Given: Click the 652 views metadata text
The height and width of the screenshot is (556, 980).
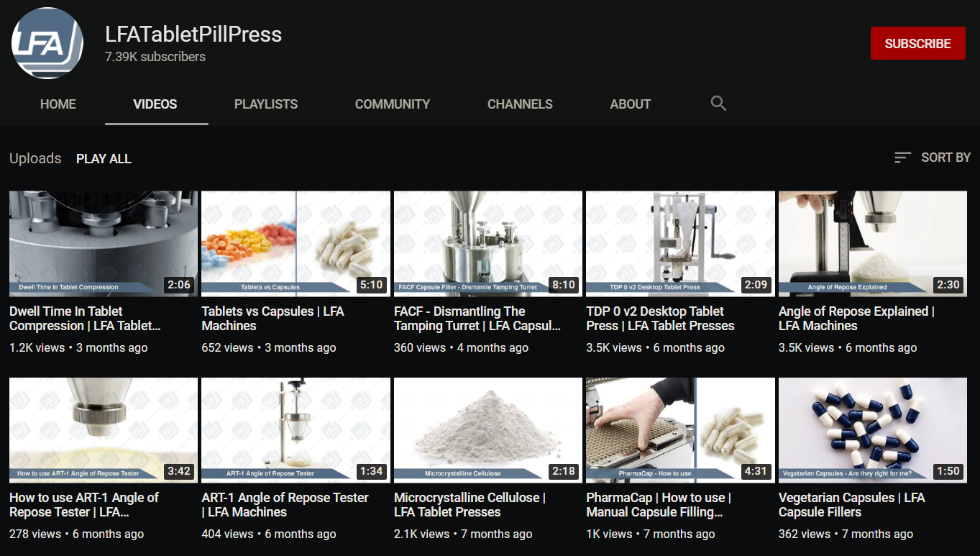Looking at the screenshot, I should [x=269, y=348].
